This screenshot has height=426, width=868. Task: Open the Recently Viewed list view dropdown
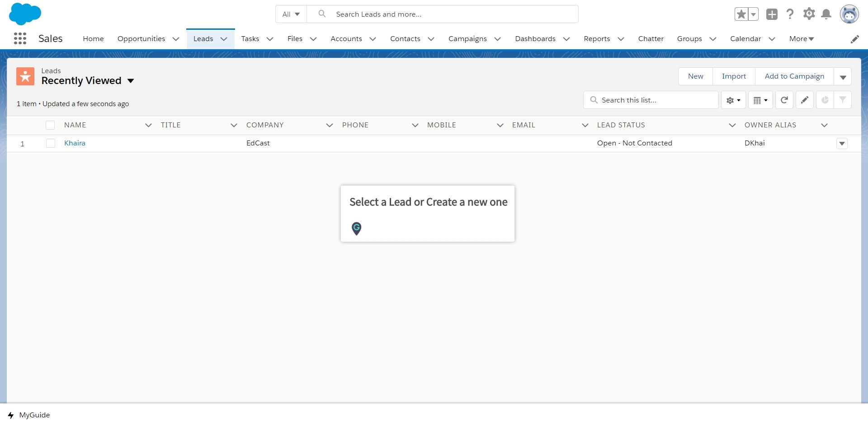click(x=131, y=81)
